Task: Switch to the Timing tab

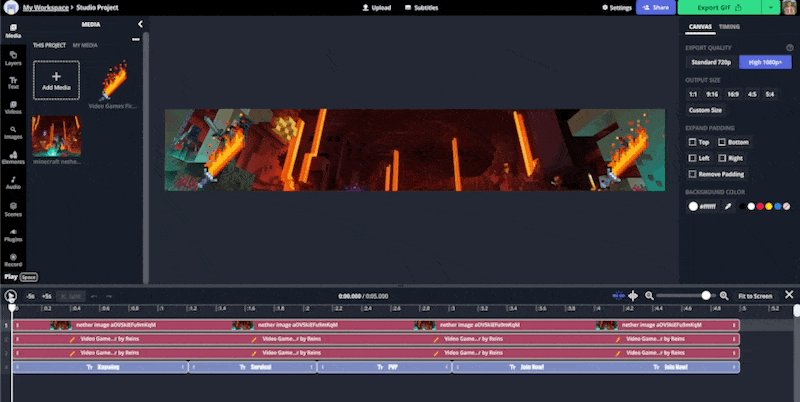Action: (x=729, y=27)
